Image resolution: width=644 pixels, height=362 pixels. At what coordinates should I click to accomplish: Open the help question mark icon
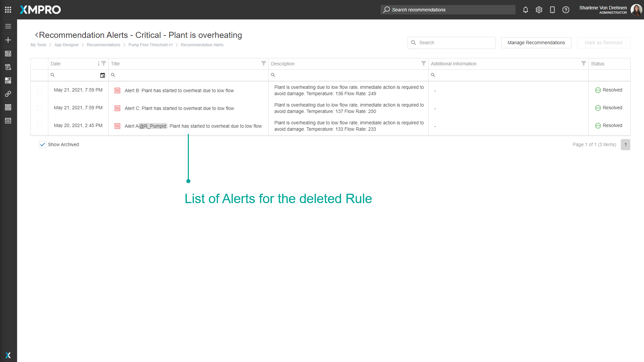point(566,10)
